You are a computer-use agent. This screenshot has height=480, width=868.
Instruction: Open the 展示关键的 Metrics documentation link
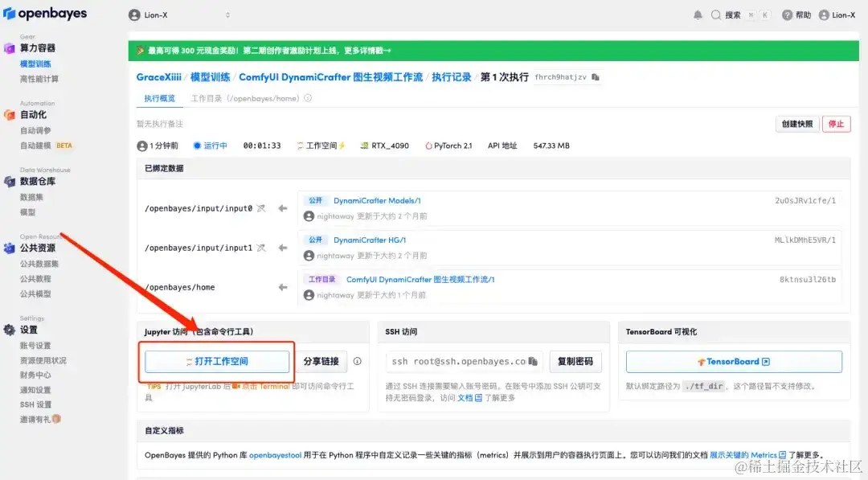click(x=747, y=455)
